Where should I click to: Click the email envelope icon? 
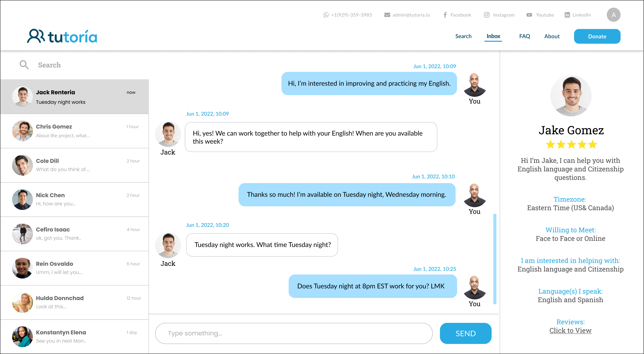[x=387, y=15]
